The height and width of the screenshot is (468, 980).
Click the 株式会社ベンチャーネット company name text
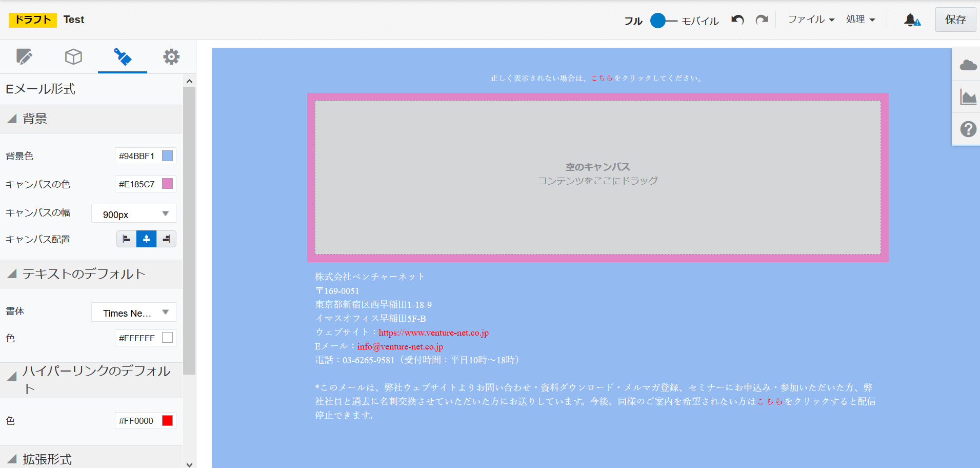370,277
